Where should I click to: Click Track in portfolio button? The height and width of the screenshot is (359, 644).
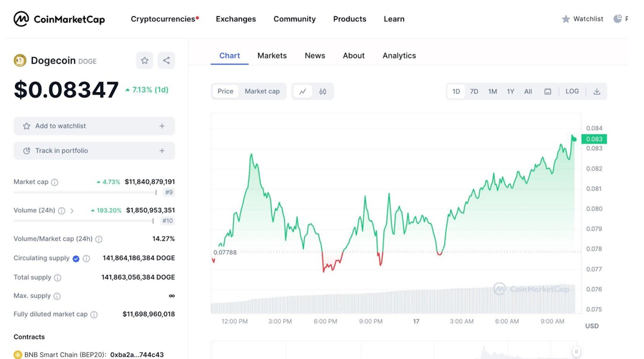tap(94, 151)
